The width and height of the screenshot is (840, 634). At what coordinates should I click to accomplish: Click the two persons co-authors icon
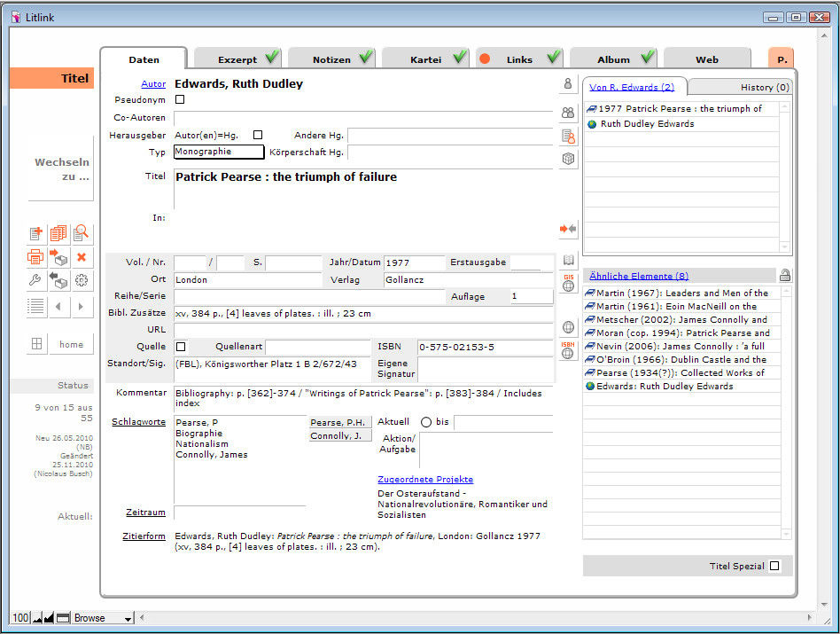(568, 113)
